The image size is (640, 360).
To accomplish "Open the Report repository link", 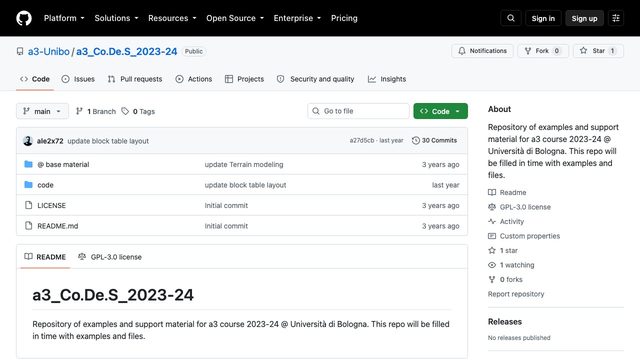I will coord(516,294).
